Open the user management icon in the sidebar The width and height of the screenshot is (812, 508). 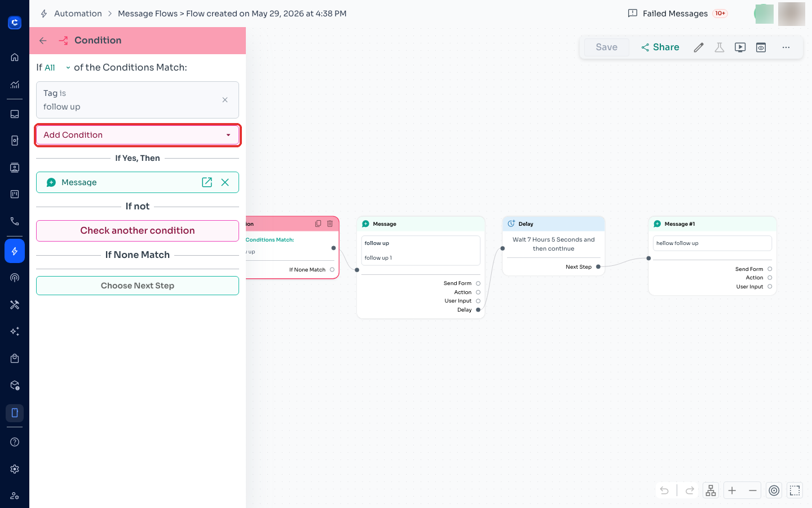pos(15,496)
